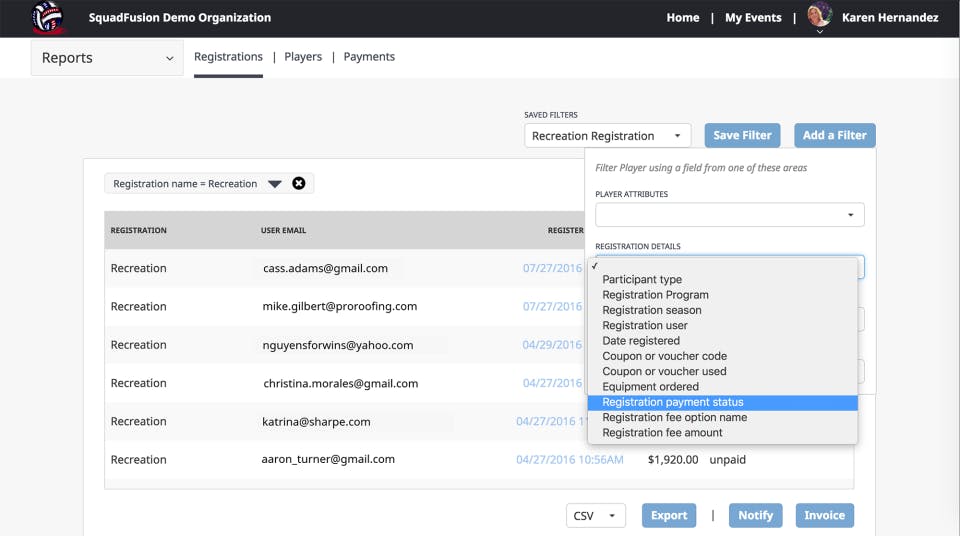Go to My Events link

[x=752, y=17]
